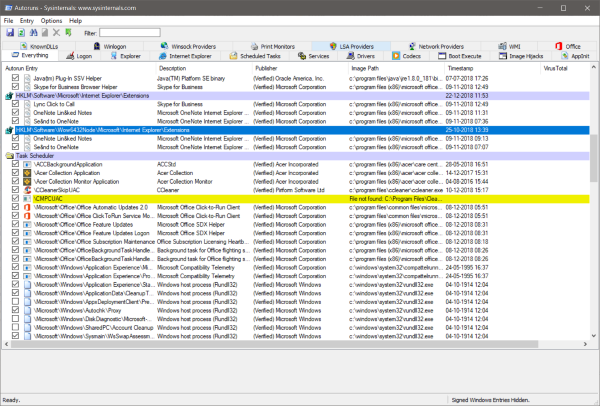Open the Entry menu
This screenshot has height=406, width=600.
[x=27, y=21]
